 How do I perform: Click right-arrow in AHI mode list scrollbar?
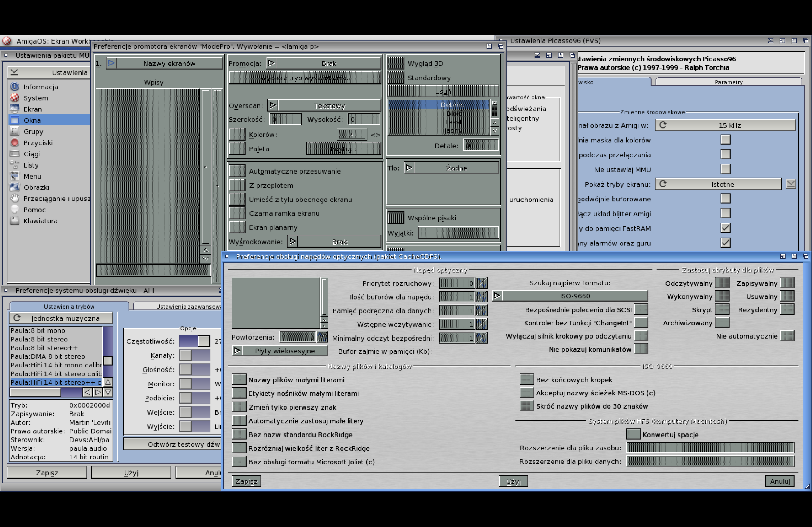point(98,392)
